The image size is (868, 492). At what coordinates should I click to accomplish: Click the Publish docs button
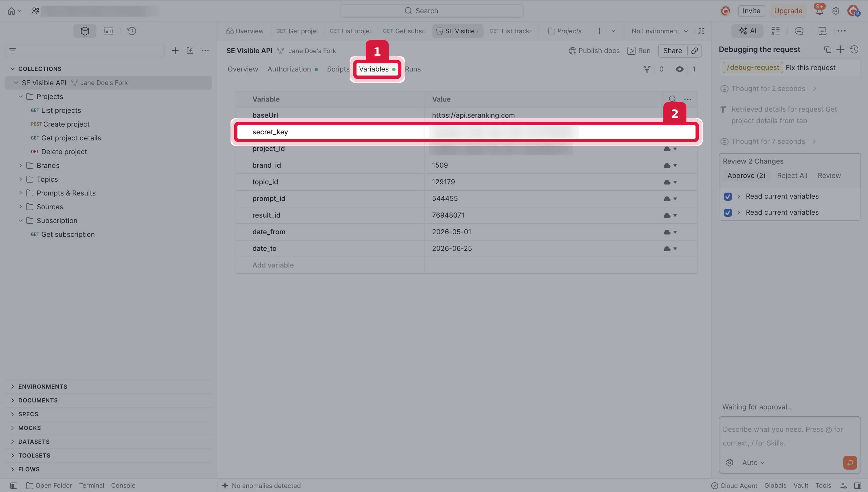tap(594, 51)
